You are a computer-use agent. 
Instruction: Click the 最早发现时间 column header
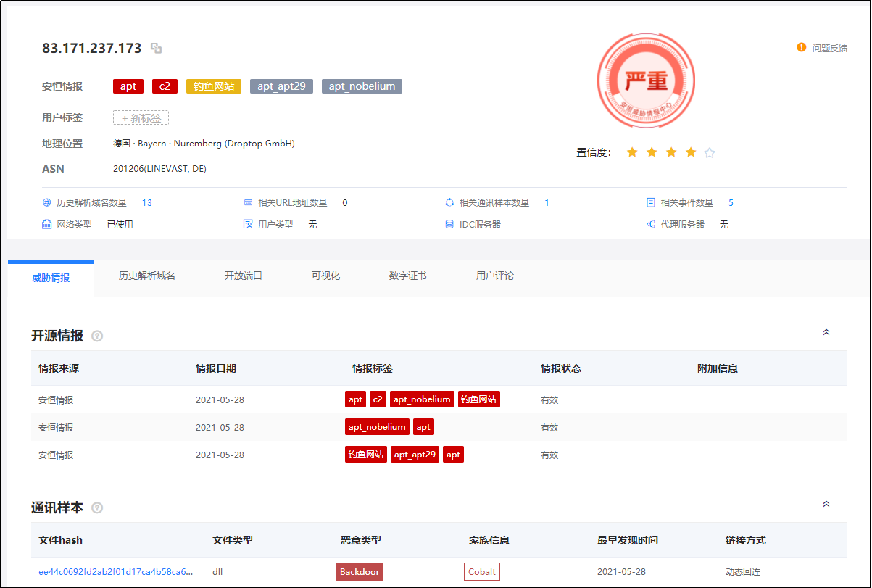click(x=628, y=540)
